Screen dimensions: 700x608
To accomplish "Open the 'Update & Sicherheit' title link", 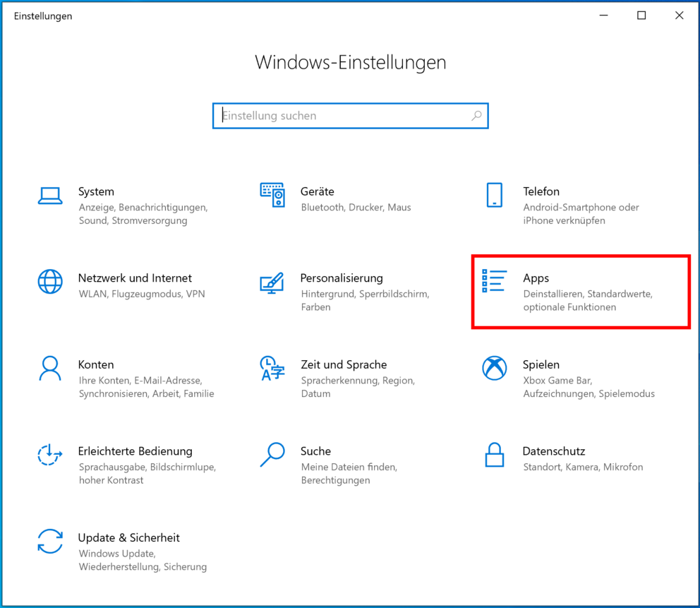I will 129,537.
